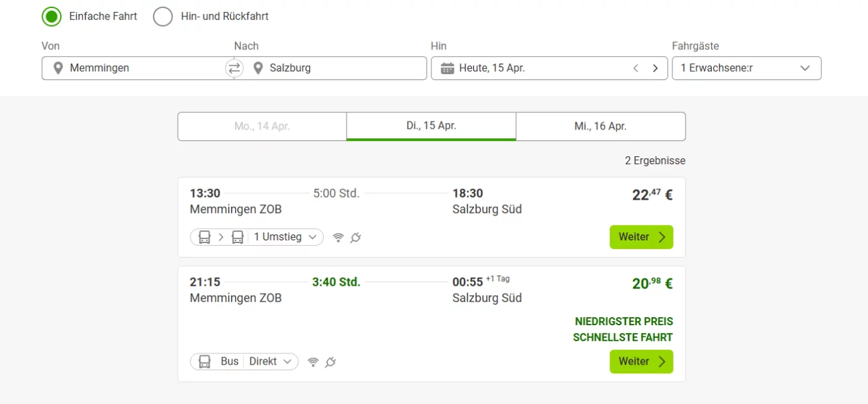Select the Hin- und Rückfahrt radio option

(x=163, y=16)
